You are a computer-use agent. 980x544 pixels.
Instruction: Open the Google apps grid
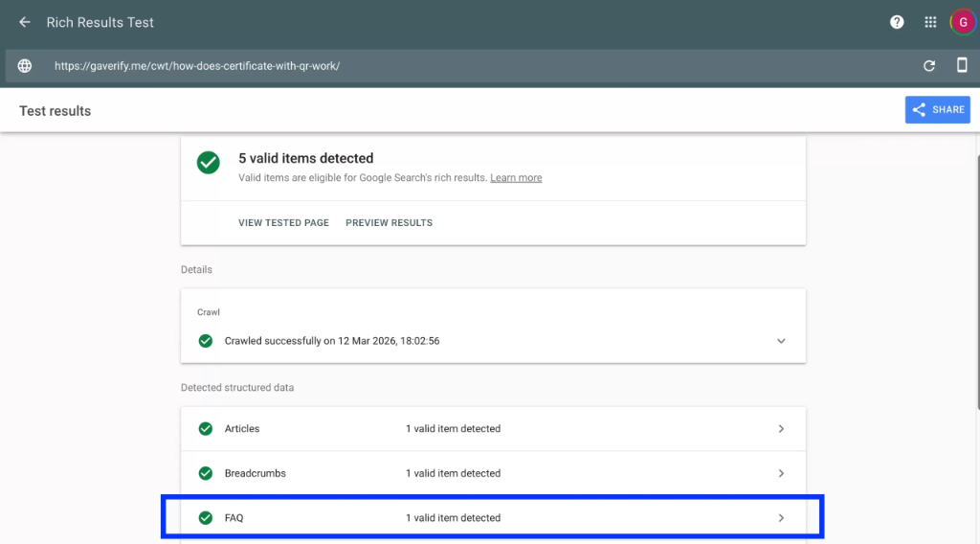tap(930, 23)
